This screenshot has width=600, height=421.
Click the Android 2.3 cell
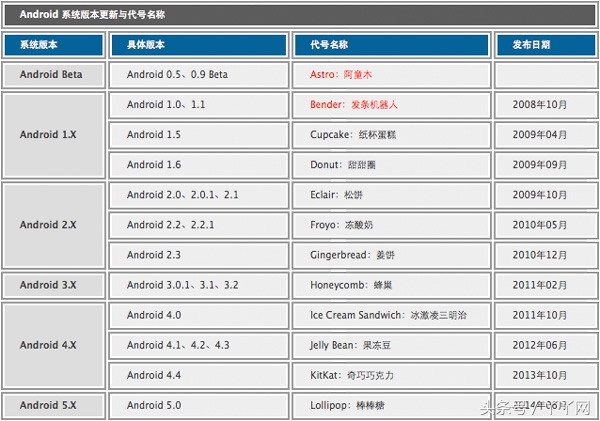(x=199, y=255)
